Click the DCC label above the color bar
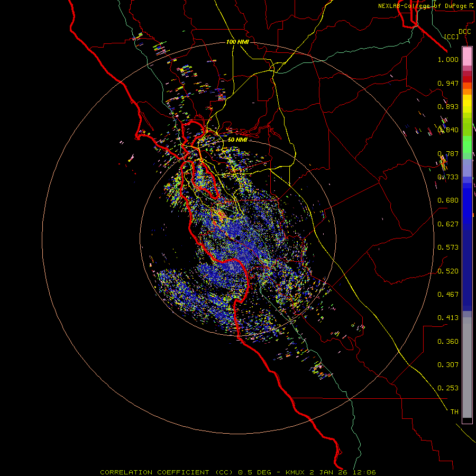This screenshot has width=476, height=476. coord(464,32)
